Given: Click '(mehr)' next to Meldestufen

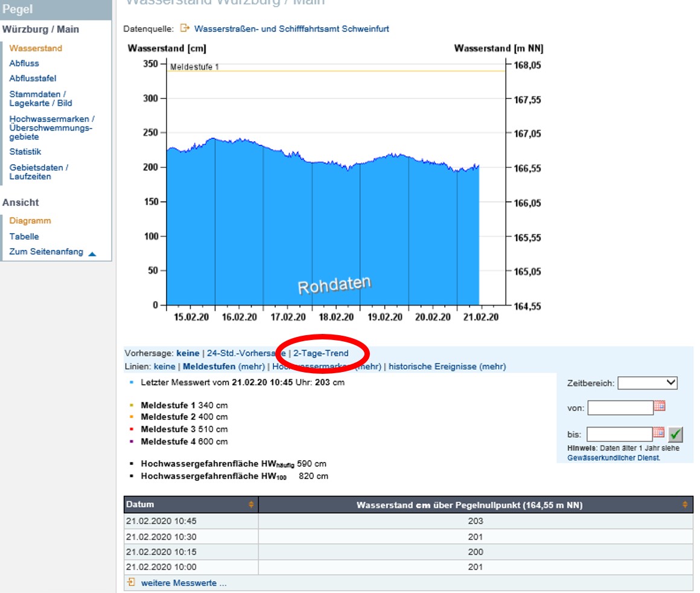Looking at the screenshot, I should coord(252,367).
